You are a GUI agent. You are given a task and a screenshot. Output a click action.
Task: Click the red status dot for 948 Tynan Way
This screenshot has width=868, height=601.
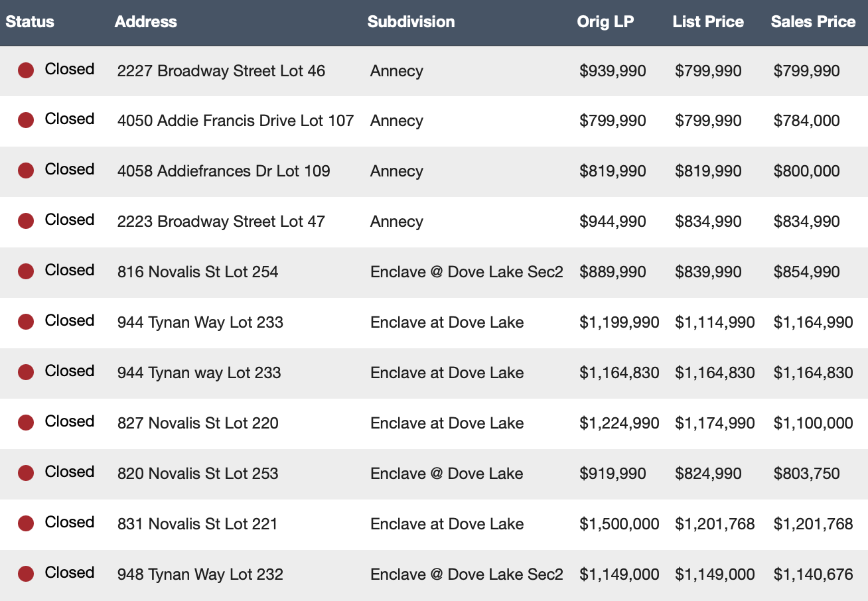[x=26, y=574]
